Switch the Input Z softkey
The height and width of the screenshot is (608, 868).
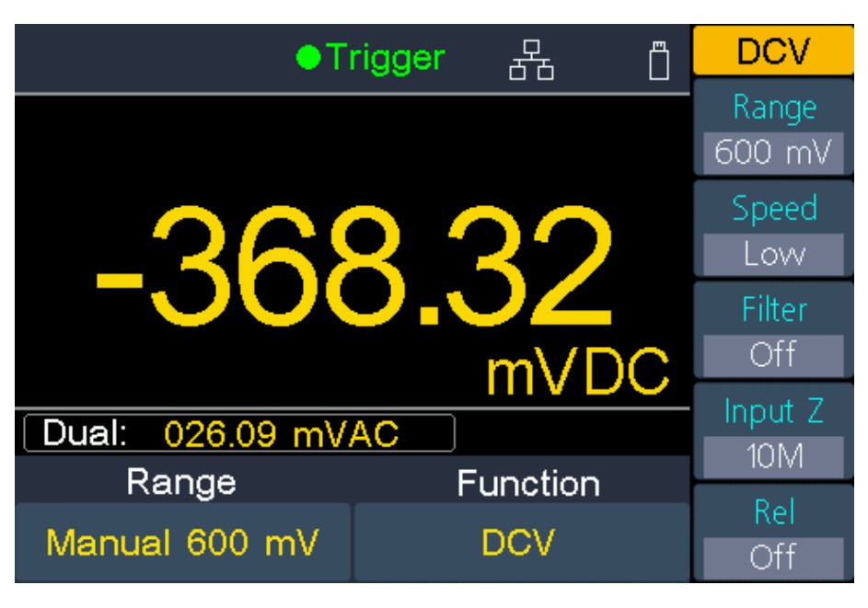tap(774, 411)
